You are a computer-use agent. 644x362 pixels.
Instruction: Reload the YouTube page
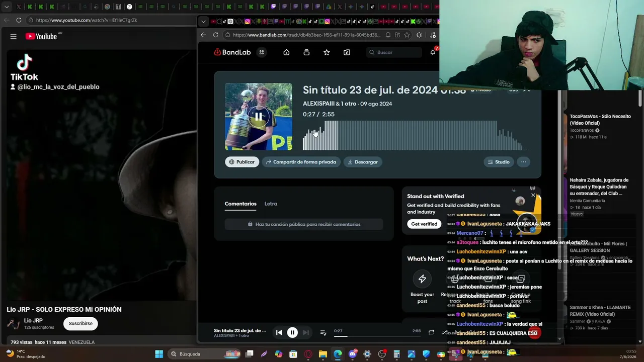(x=19, y=20)
